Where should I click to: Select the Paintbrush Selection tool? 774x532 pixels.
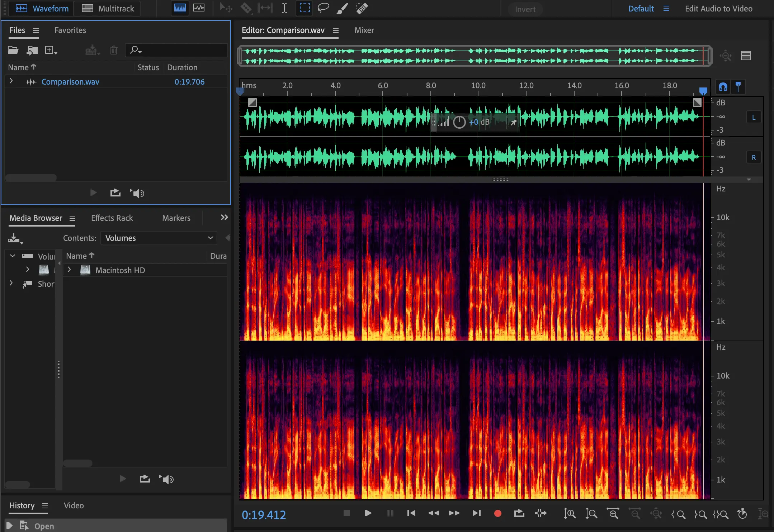[342, 8]
